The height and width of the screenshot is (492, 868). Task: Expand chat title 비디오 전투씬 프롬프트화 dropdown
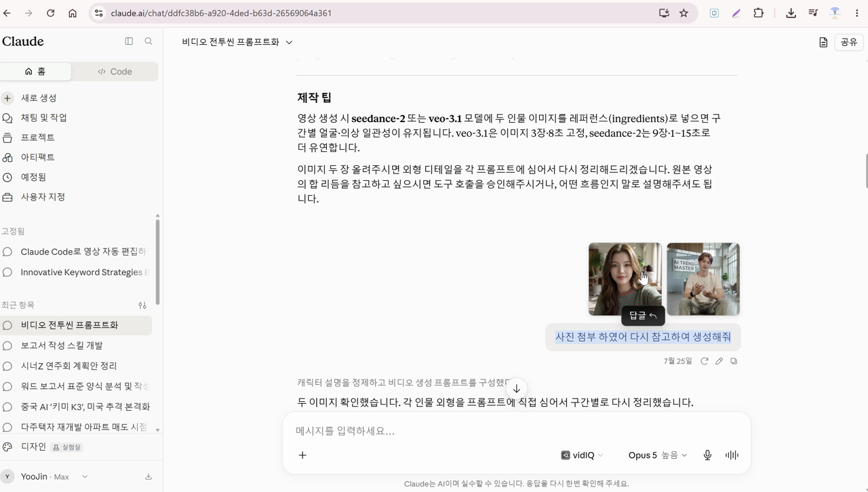237,42
